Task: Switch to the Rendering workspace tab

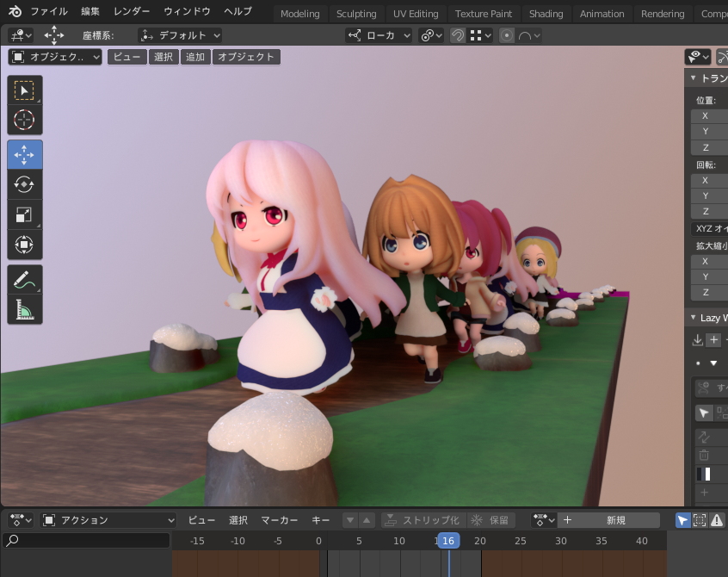Action: pos(663,14)
